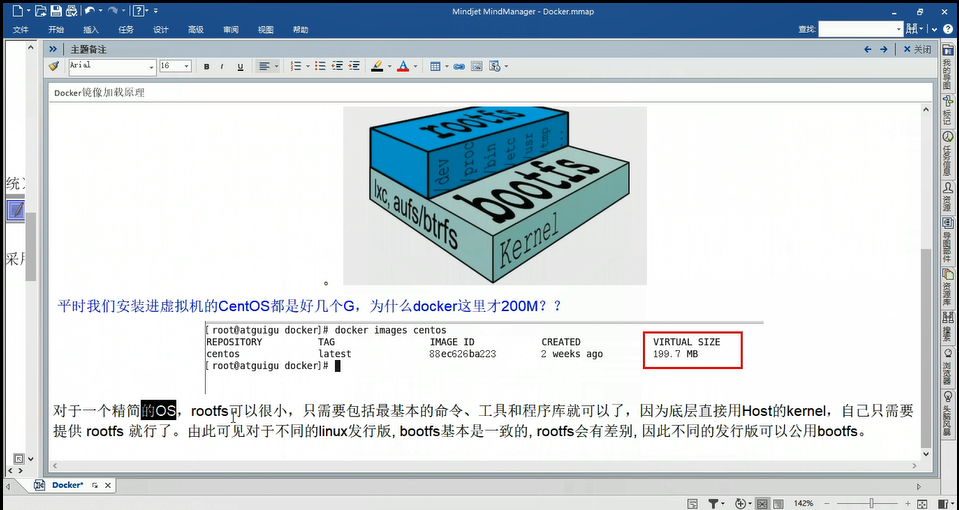Open the 开始 ribbon tab
The width and height of the screenshot is (959, 510).
tap(56, 29)
